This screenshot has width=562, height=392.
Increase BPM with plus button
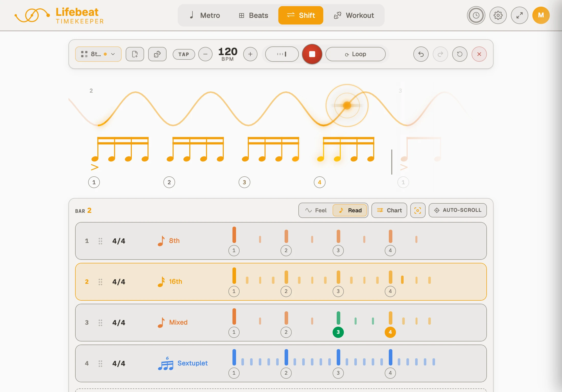click(250, 54)
